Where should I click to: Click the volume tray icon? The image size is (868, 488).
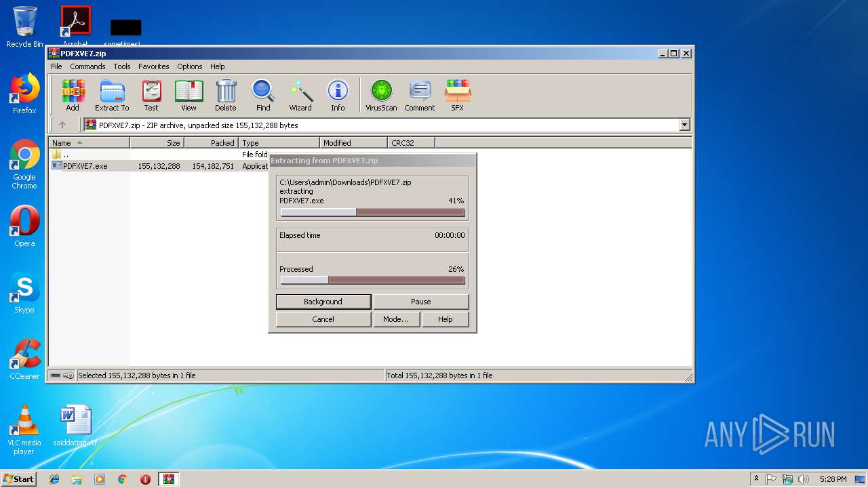pyautogui.click(x=804, y=479)
